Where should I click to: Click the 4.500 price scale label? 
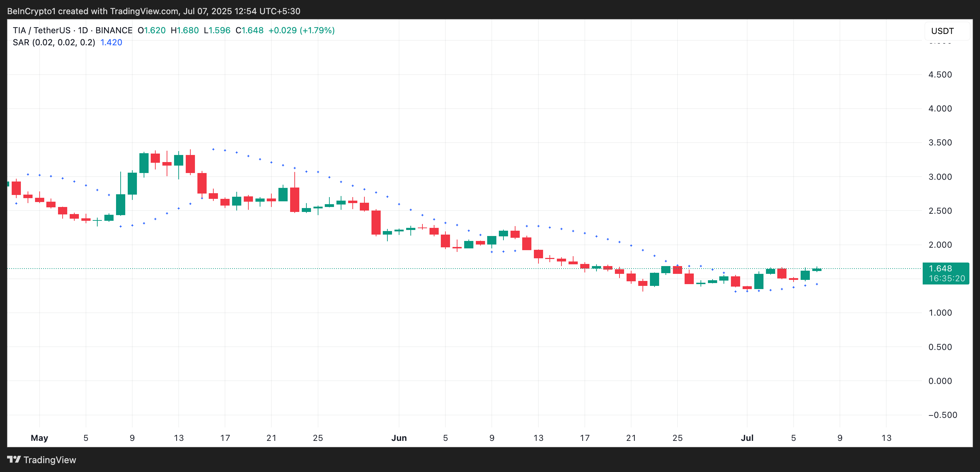point(940,75)
